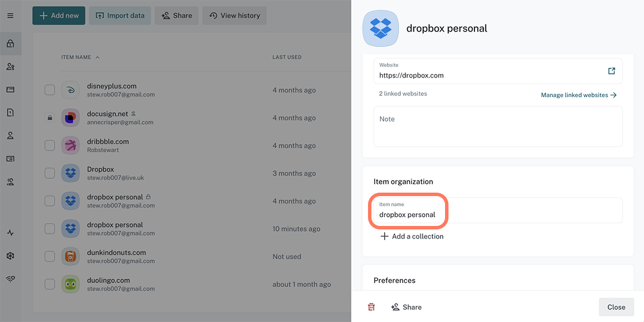Click the Add new button
This screenshot has height=322, width=644.
click(59, 16)
